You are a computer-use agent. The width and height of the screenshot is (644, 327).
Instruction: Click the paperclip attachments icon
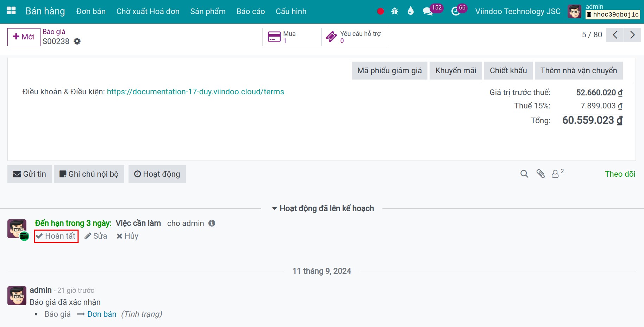[x=540, y=174]
